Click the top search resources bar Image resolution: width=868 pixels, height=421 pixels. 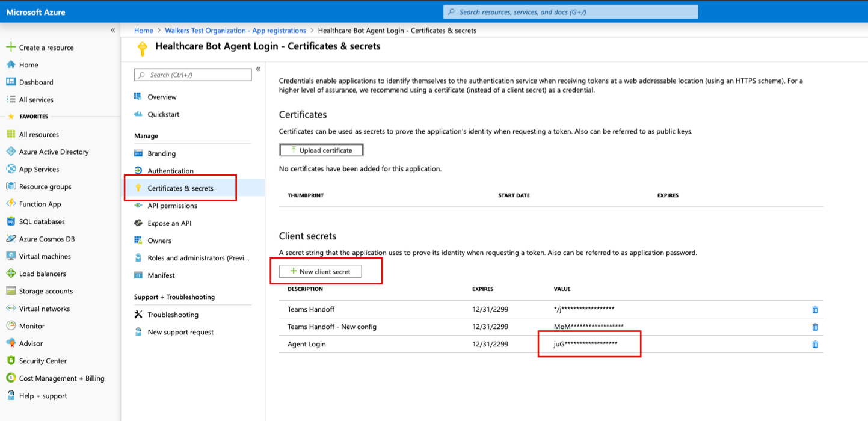[x=570, y=11]
